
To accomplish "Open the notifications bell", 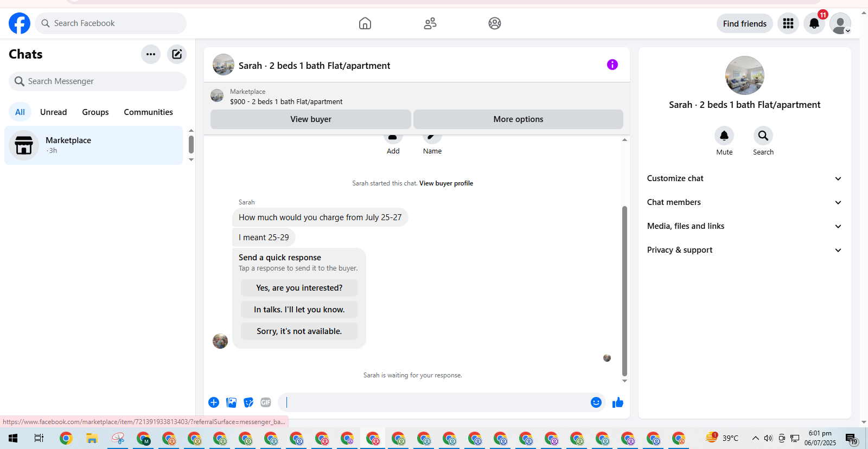I will 814,23.
